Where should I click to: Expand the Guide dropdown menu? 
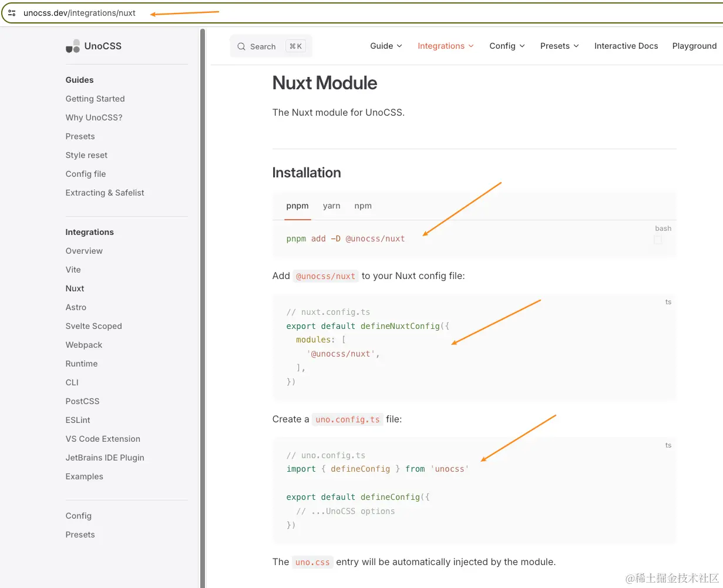pos(386,46)
